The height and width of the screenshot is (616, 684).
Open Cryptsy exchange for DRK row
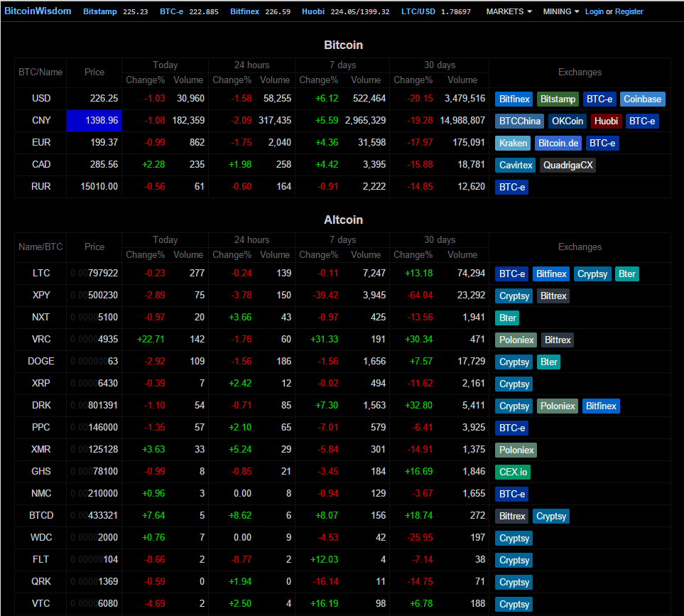pyautogui.click(x=514, y=406)
